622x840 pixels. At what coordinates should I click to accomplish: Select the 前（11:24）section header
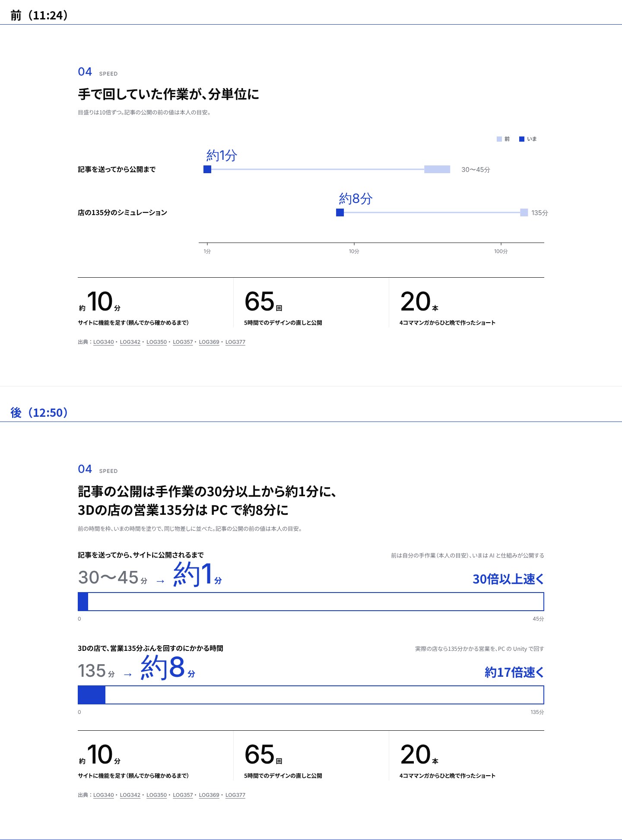[x=39, y=16]
